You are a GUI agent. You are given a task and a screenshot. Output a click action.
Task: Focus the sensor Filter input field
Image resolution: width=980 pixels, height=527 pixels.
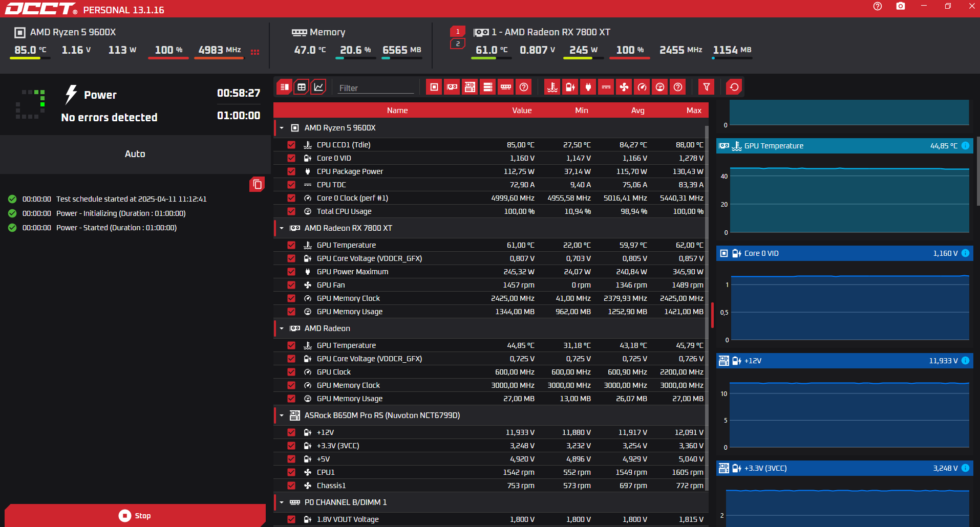pyautogui.click(x=376, y=88)
